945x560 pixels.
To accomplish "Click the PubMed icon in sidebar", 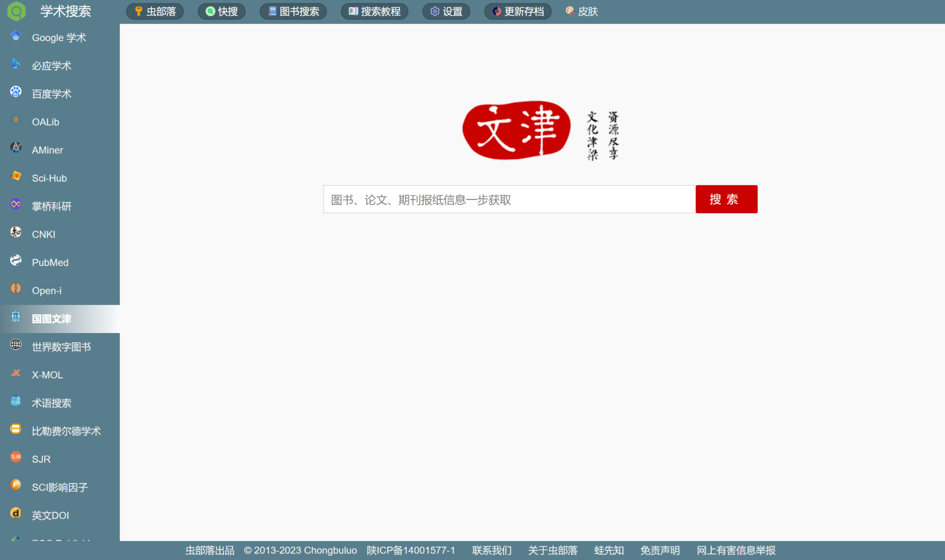I will point(16,261).
